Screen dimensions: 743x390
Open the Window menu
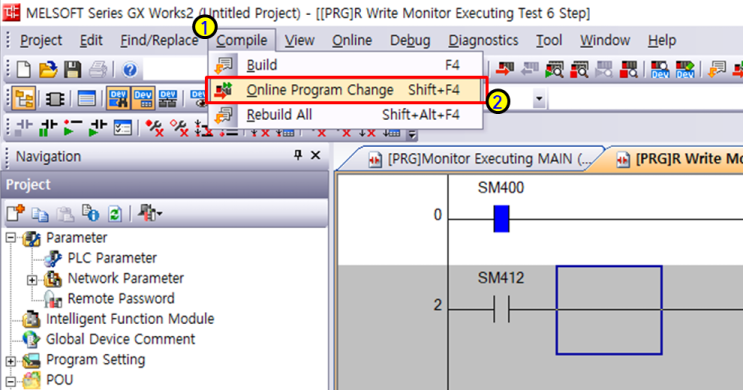pyautogui.click(x=605, y=40)
